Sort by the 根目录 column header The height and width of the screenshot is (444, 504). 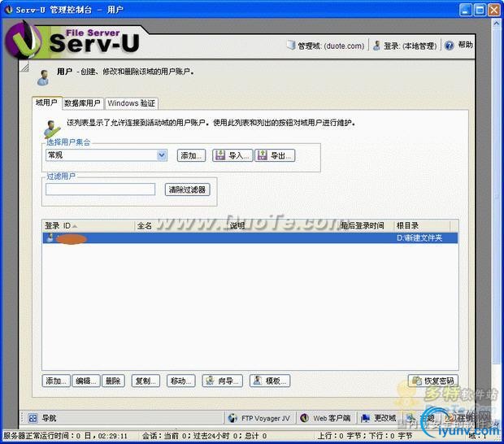point(422,226)
